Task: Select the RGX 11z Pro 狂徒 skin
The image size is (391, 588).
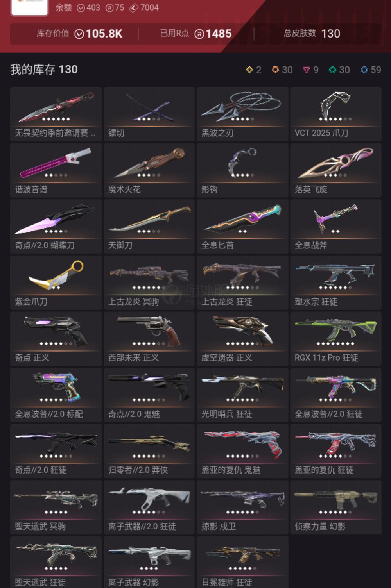Action: point(335,338)
